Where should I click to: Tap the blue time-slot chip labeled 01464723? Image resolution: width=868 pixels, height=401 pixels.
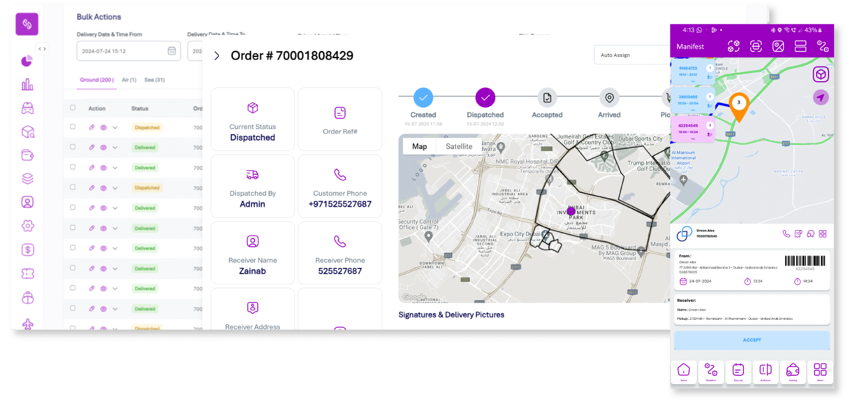click(x=693, y=70)
